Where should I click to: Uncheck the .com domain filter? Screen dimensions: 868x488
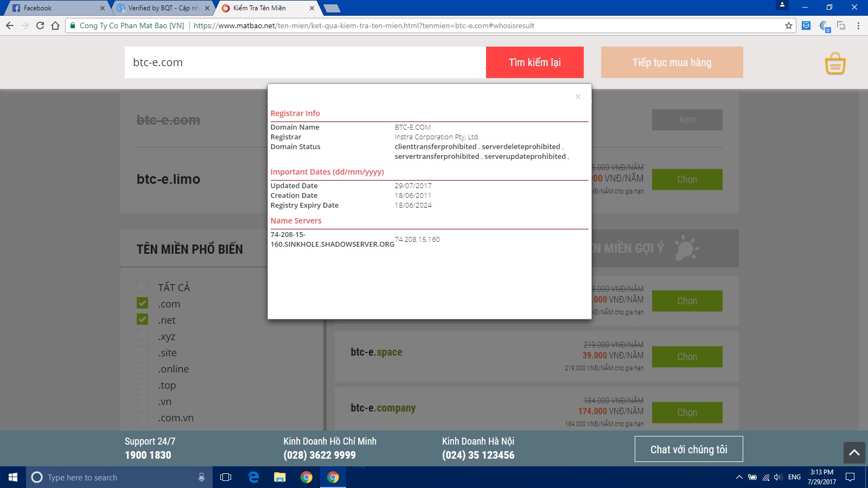coord(142,303)
